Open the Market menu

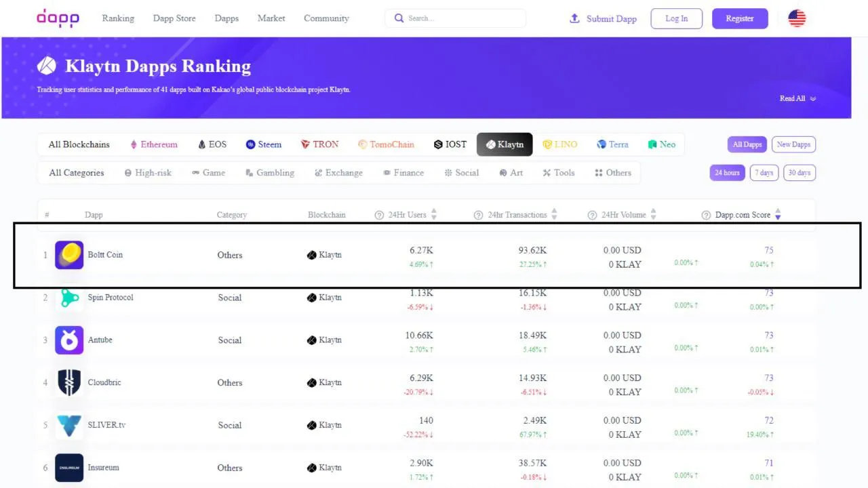point(271,18)
